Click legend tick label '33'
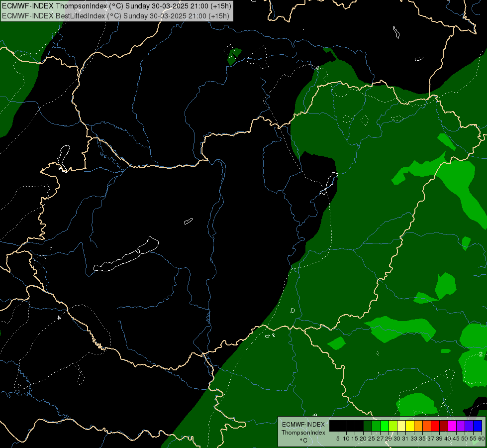Image resolution: width=487 pixels, height=448 pixels. tap(414, 439)
